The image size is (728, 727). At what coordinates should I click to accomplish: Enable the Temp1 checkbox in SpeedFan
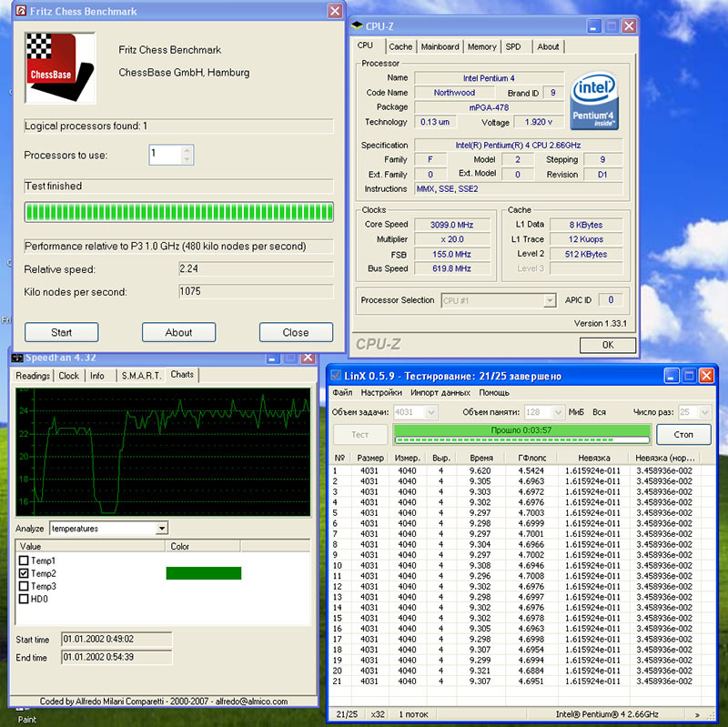point(24,560)
